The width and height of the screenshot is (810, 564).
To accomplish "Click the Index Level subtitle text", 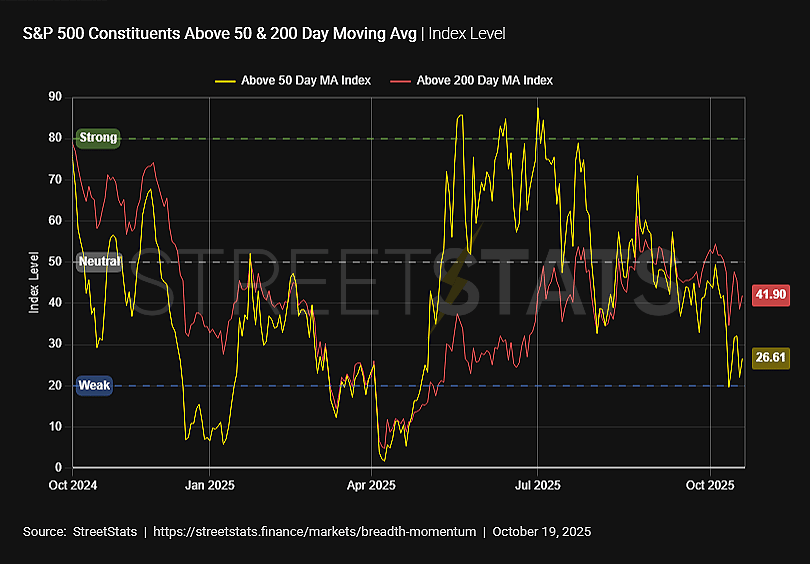I will (x=467, y=34).
